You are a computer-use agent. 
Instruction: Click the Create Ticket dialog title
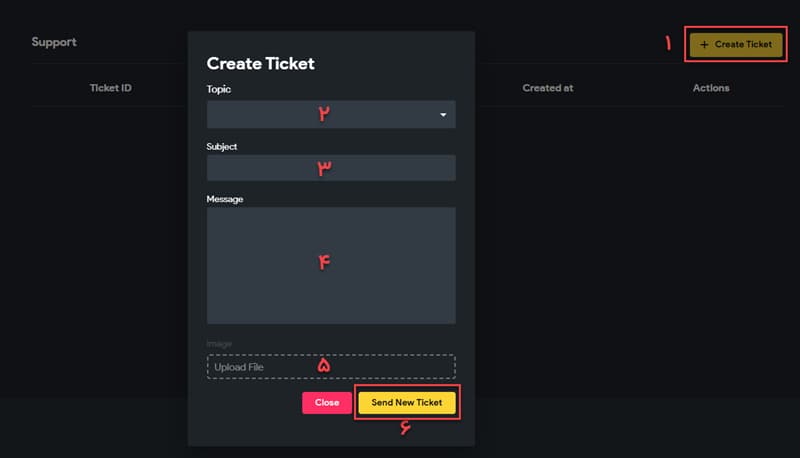click(260, 63)
